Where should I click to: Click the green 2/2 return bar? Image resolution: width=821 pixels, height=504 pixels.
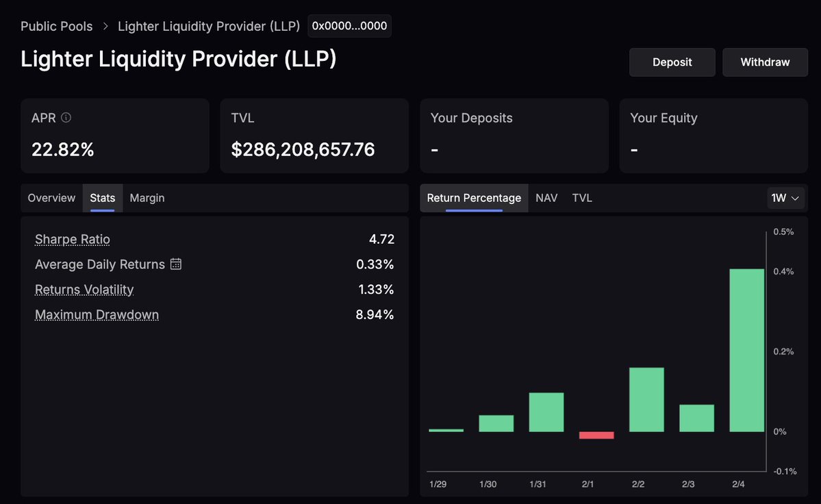[646, 400]
